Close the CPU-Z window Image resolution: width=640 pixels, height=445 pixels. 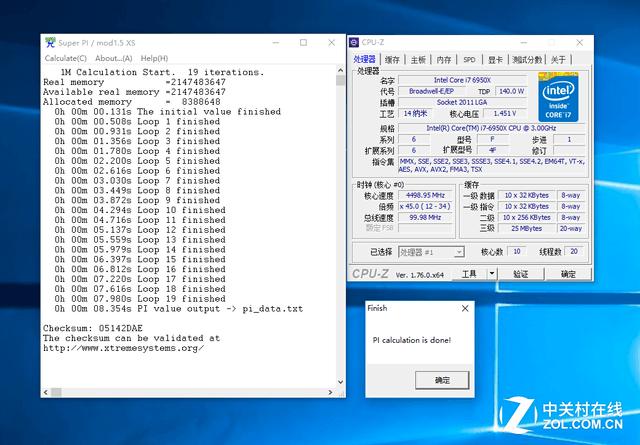tap(579, 42)
